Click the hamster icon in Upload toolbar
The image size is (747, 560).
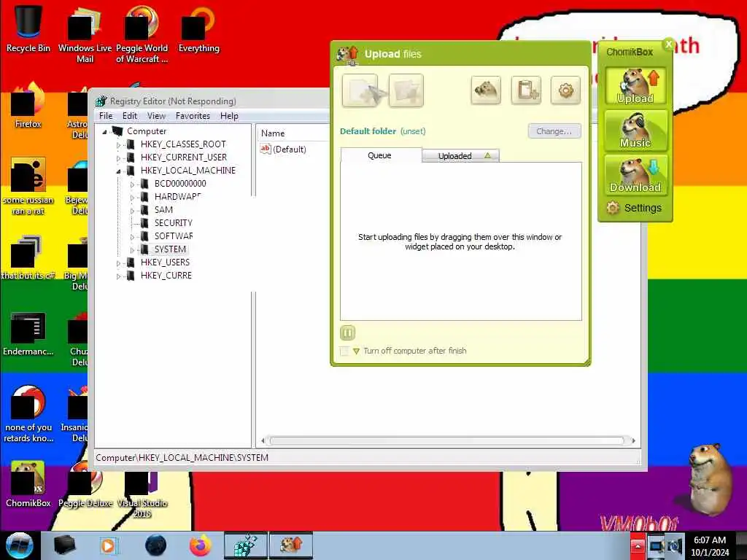click(486, 90)
